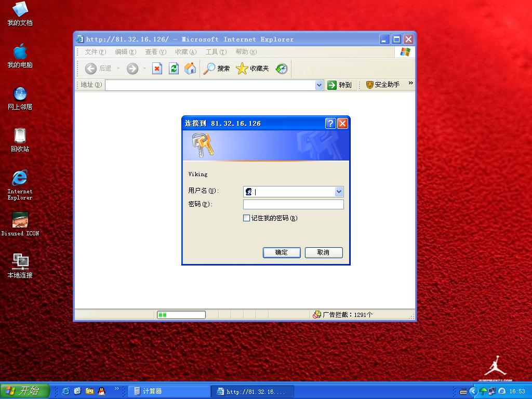The height and width of the screenshot is (399, 532).
Task: Enable Remember my password checkbox
Action: (247, 218)
